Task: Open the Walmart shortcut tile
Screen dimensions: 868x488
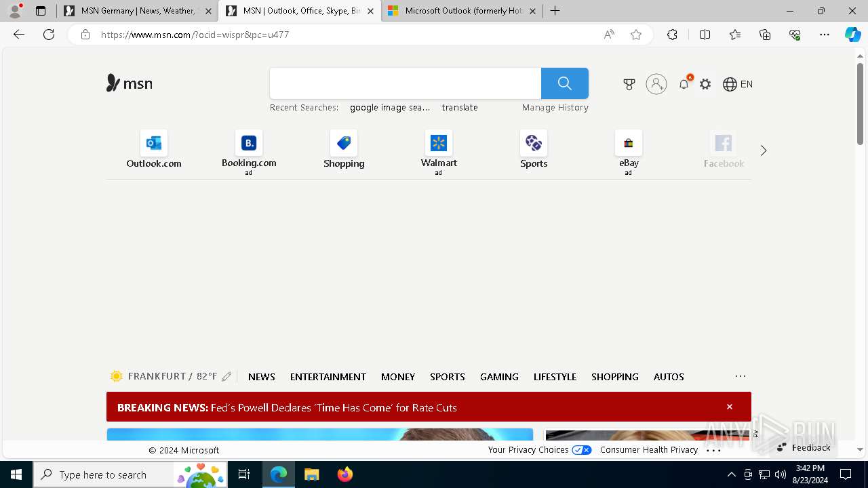Action: click(x=439, y=152)
